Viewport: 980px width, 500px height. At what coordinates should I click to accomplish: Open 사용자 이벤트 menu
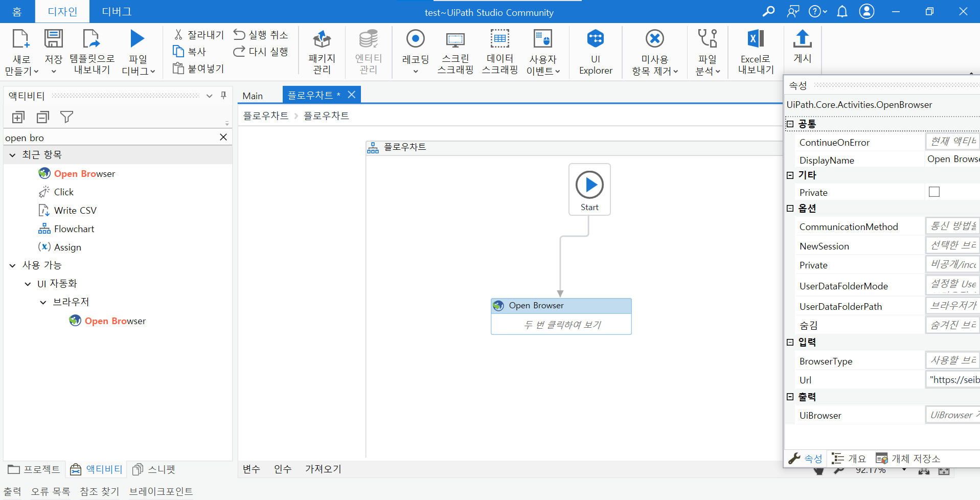(x=543, y=52)
